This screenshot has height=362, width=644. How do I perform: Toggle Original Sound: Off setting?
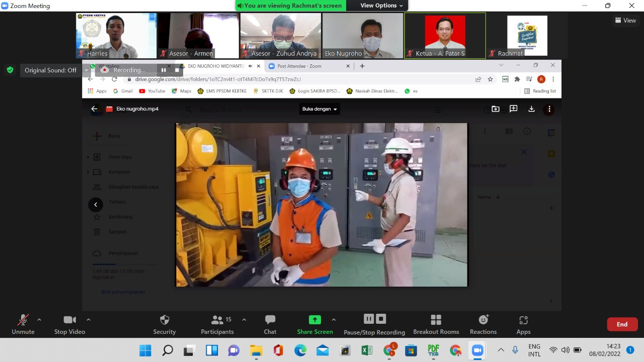tap(50, 70)
